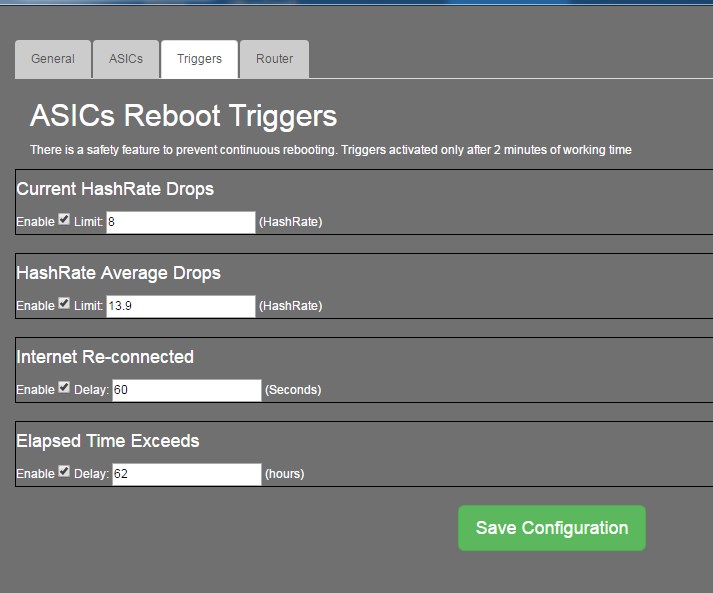Click the Elapsed Time Exceeds section heading
The width and height of the screenshot is (713, 593).
click(108, 441)
